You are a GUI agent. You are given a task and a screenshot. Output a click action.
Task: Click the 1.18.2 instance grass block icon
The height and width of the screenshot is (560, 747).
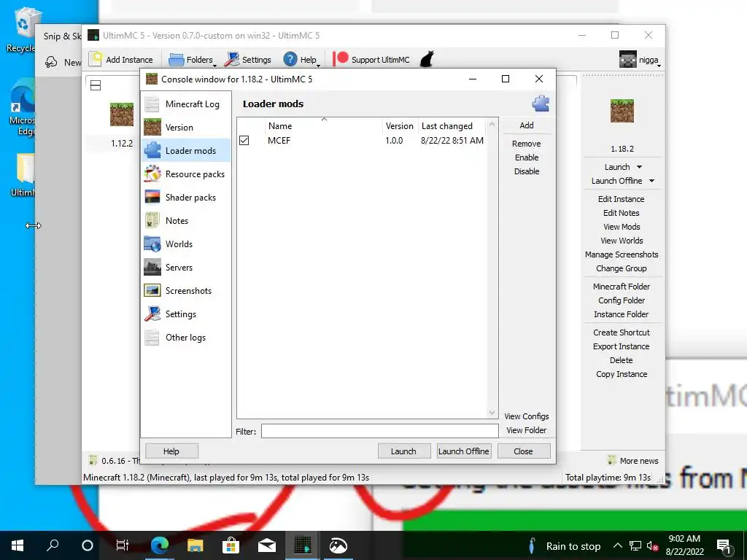pos(622,111)
